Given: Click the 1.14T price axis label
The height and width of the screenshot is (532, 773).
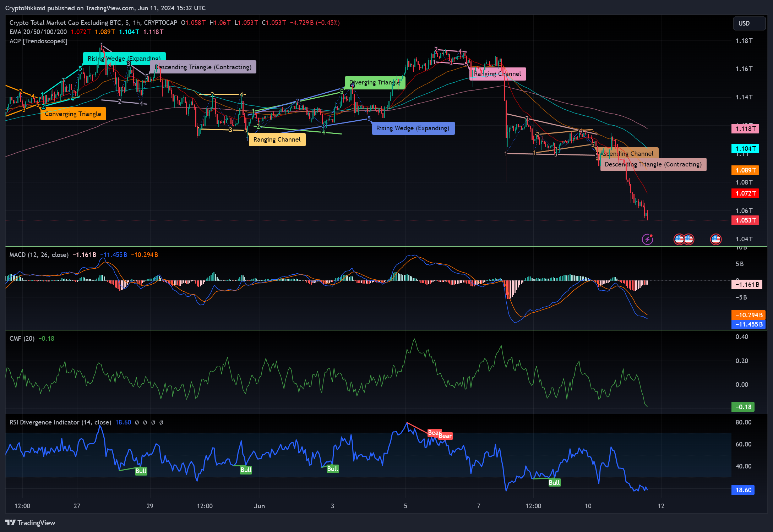Looking at the screenshot, I should (744, 97).
